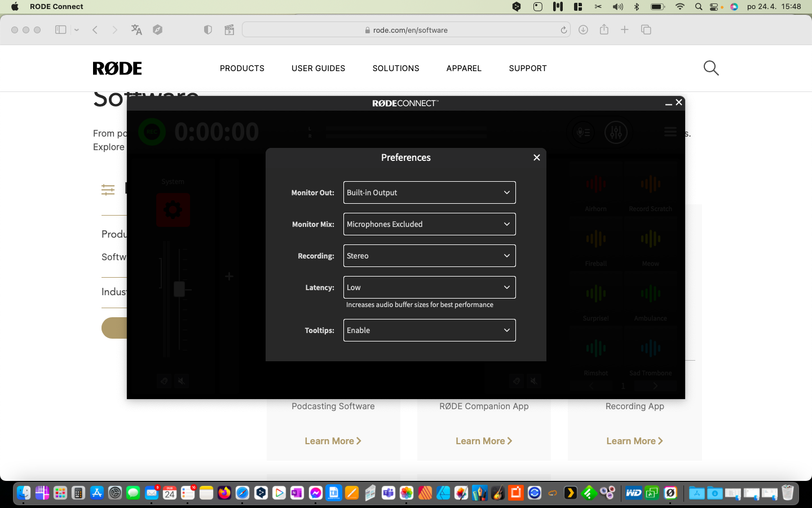The width and height of the screenshot is (812, 508).
Task: Open OneNote from the Dock
Action: coord(297,493)
